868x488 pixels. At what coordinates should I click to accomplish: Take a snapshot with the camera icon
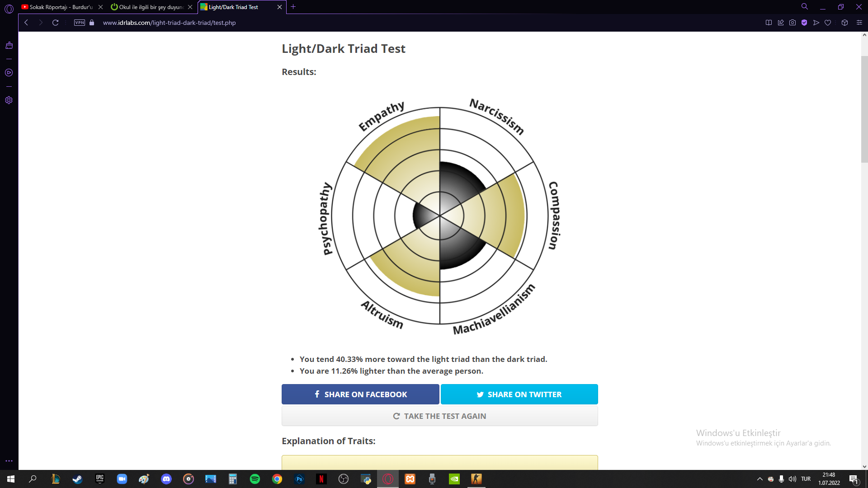click(x=793, y=23)
